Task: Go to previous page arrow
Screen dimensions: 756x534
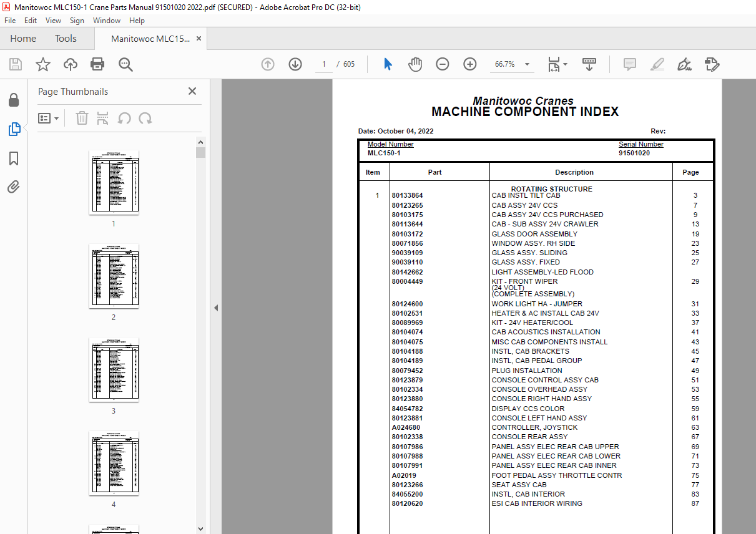Action: pos(268,64)
